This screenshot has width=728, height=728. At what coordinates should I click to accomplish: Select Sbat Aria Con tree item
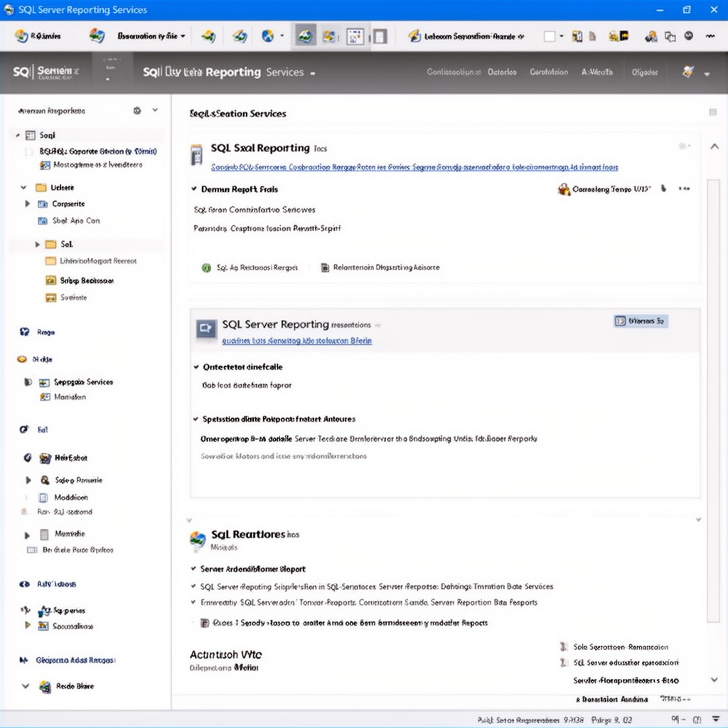(x=76, y=220)
